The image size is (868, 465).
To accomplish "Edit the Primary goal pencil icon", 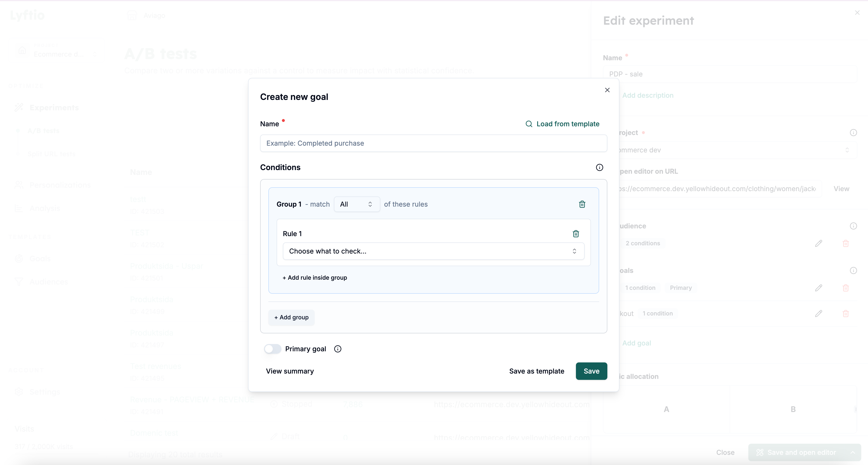I will 818,288.
